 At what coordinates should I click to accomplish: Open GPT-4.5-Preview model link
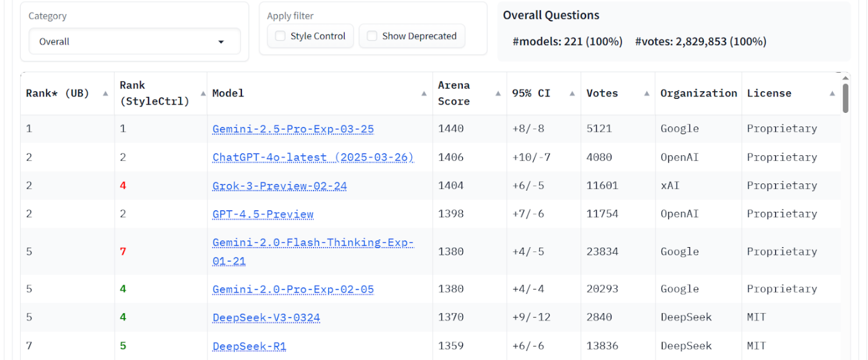point(263,214)
